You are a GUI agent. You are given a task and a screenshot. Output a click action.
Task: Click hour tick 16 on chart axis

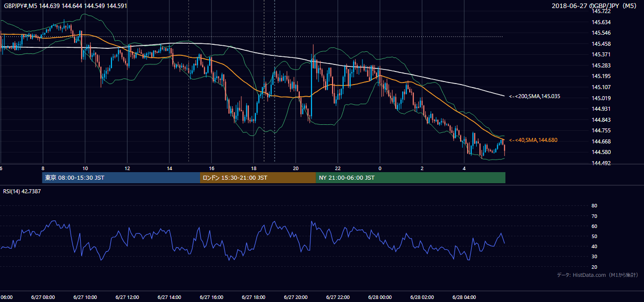click(x=212, y=168)
